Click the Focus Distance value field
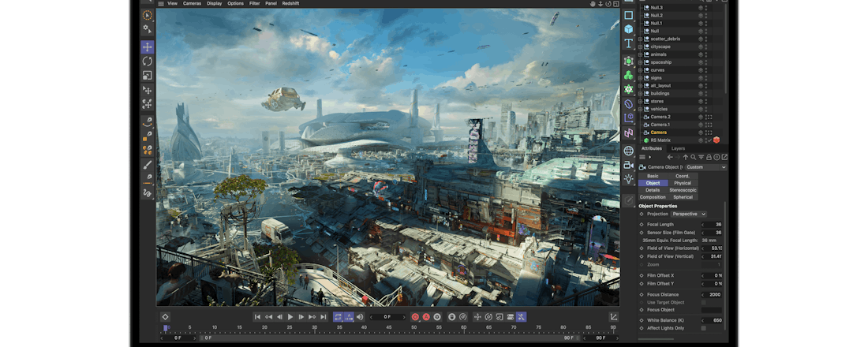This screenshot has height=347, width=868. coord(712,294)
